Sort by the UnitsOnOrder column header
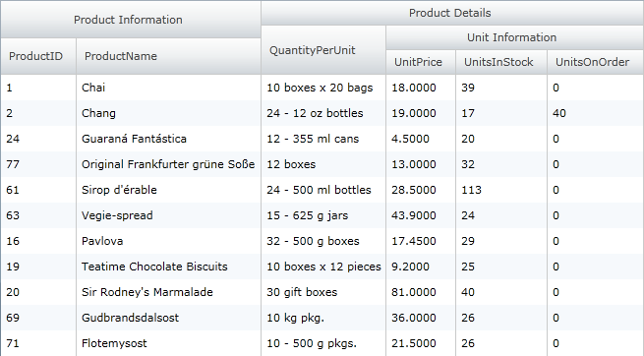 [596, 62]
